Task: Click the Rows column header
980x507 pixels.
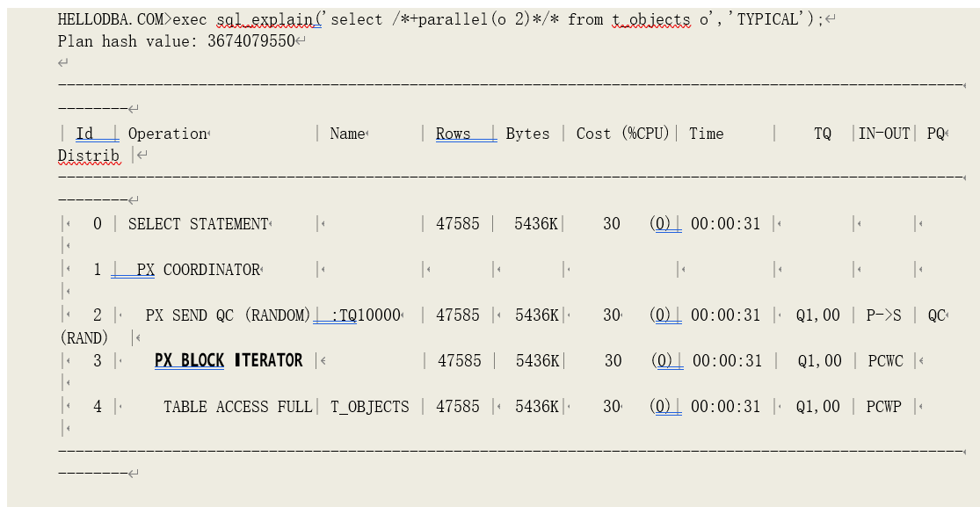Action: coord(454,134)
